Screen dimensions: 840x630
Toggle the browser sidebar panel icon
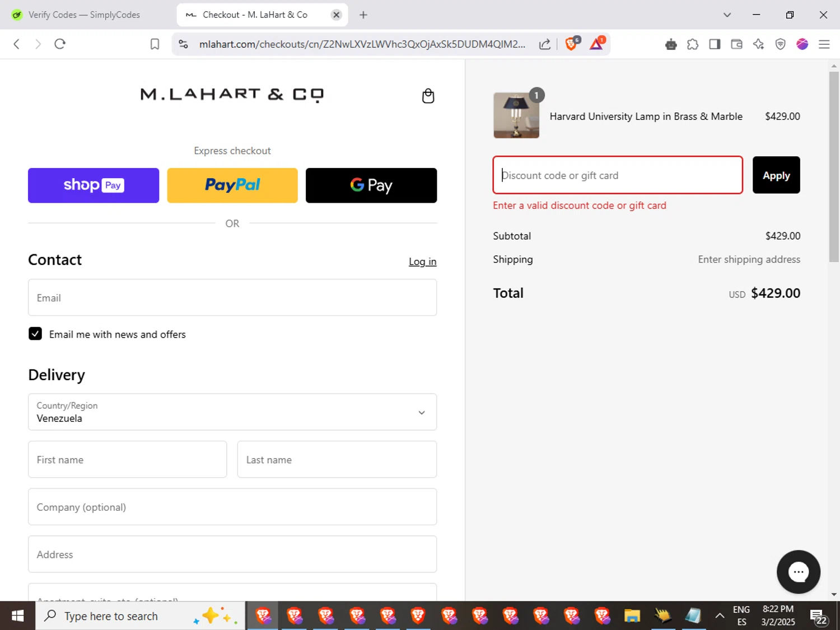coord(715,44)
